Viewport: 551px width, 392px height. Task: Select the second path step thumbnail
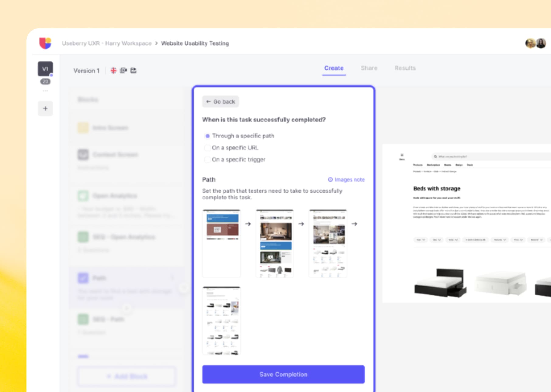(x=275, y=243)
